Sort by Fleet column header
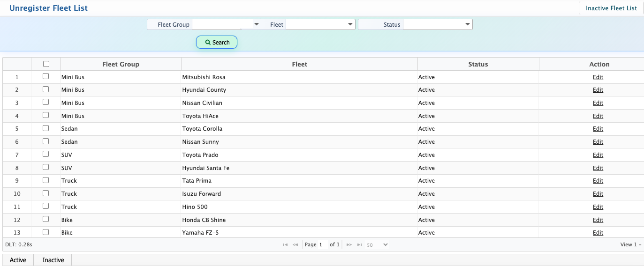 tap(299, 64)
